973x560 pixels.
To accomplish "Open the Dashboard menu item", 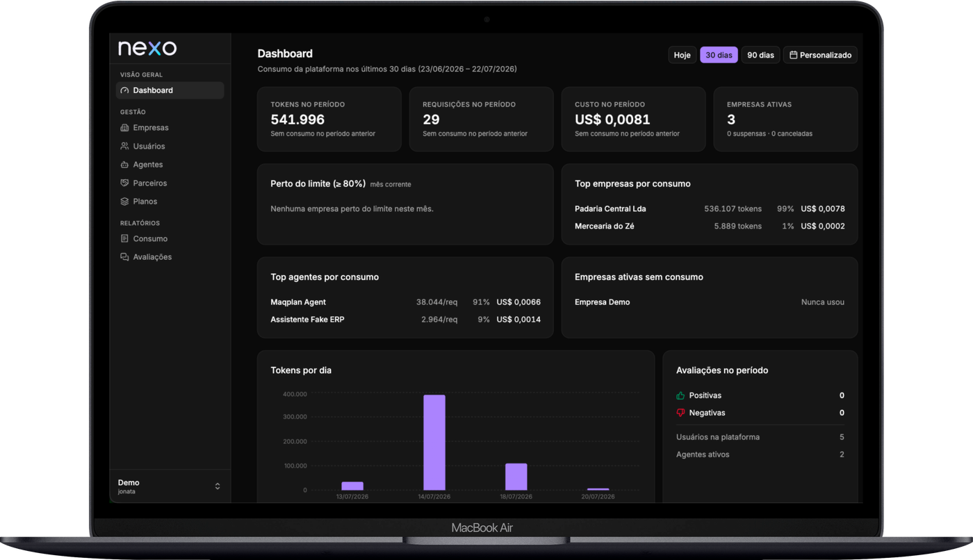I will click(x=170, y=90).
